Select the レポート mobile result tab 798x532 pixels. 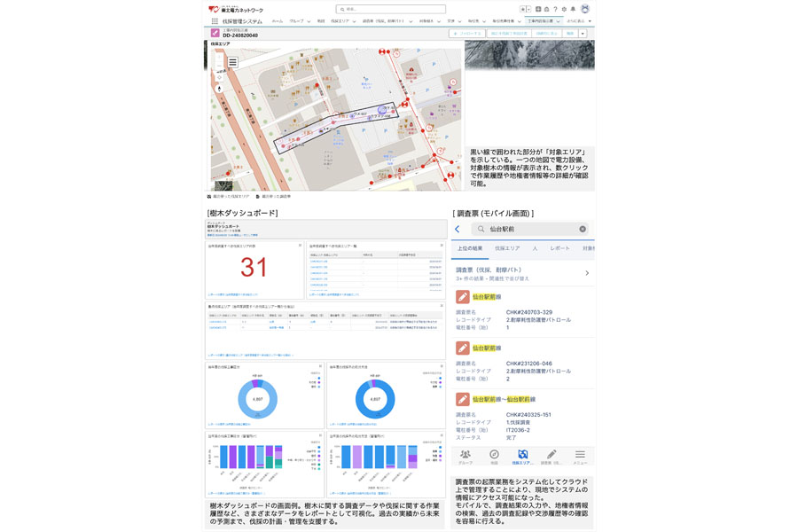tap(559, 248)
